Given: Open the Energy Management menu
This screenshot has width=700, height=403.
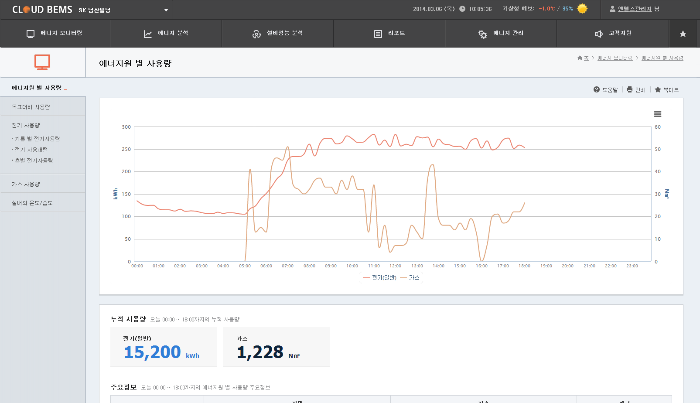Looking at the screenshot, I should pos(500,34).
